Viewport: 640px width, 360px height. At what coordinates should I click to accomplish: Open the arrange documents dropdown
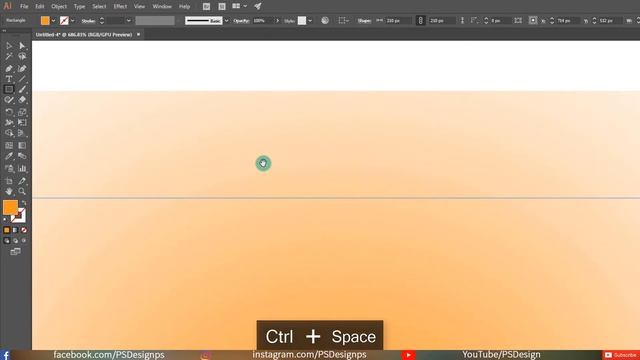(x=245, y=6)
